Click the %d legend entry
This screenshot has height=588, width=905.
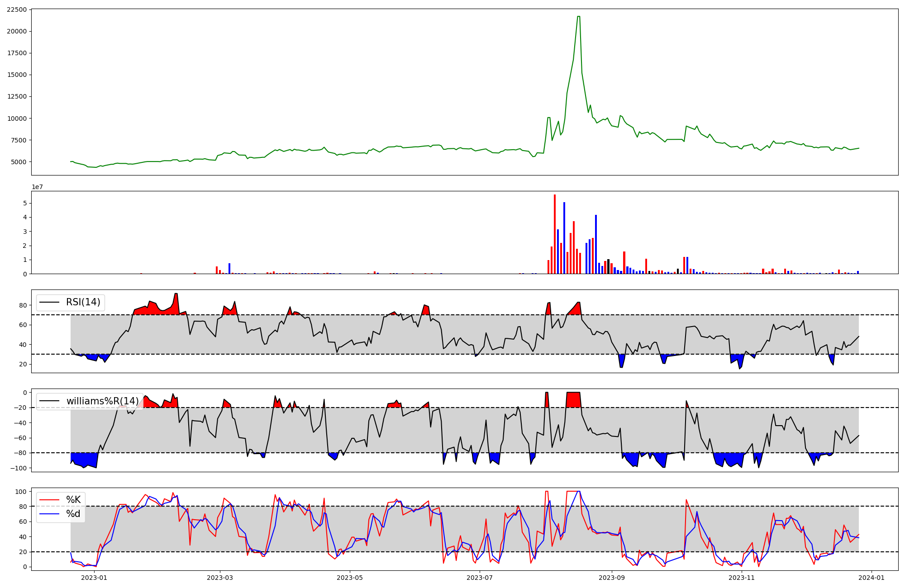tap(73, 514)
